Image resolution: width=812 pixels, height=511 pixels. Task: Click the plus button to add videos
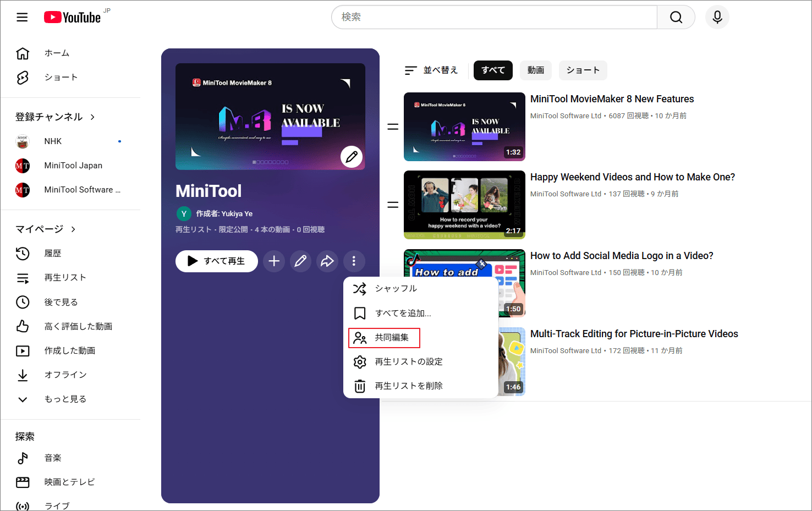[x=274, y=261]
